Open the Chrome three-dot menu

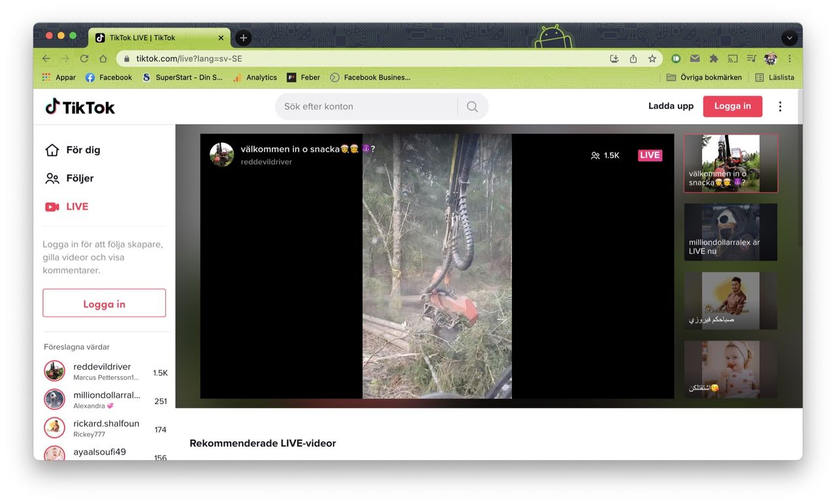[x=789, y=58]
